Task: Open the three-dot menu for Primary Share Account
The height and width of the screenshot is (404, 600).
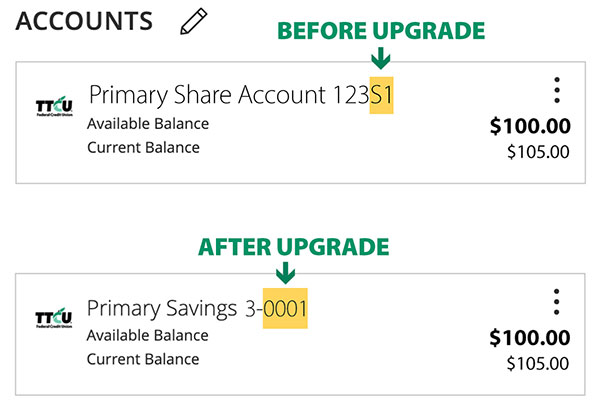Action: coord(557,90)
